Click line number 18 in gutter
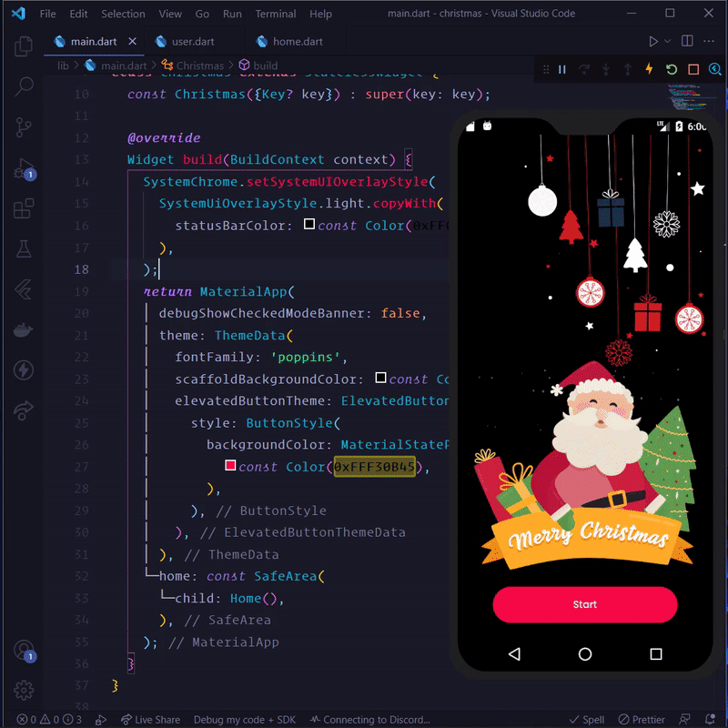Viewport: 728px width, 728px height. tap(81, 269)
